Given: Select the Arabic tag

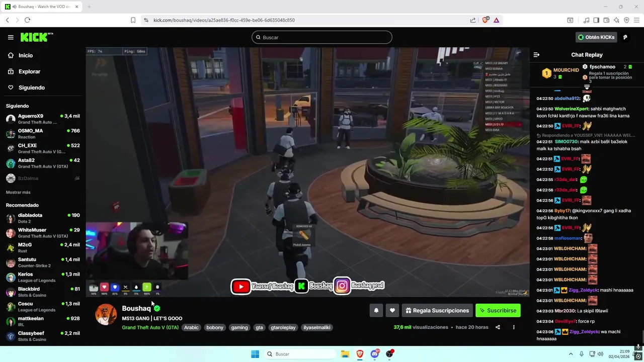Looking at the screenshot, I should click(x=191, y=327).
